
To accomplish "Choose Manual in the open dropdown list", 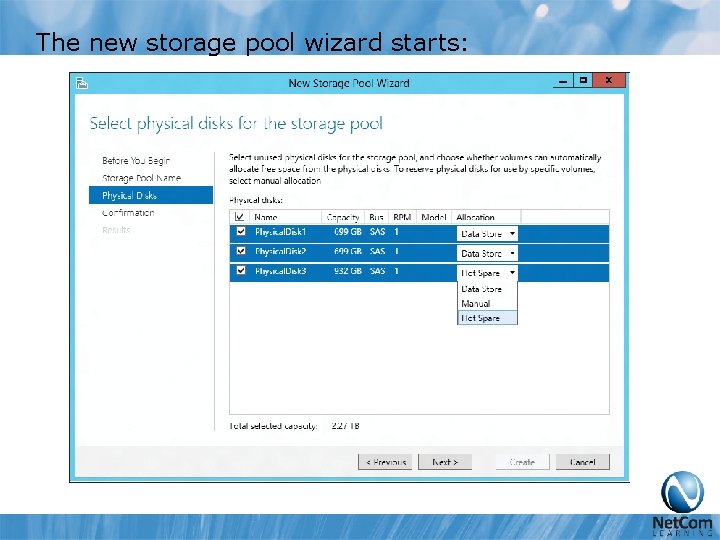I will [487, 304].
